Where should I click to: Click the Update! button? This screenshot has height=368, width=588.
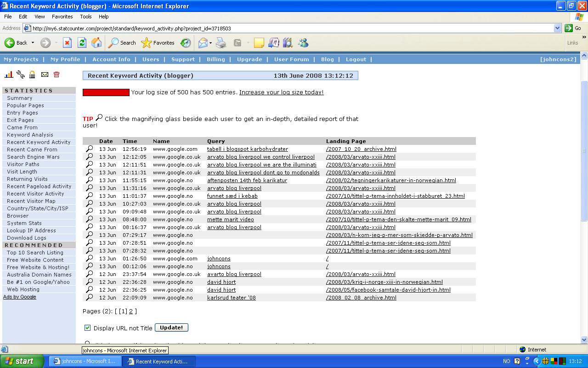[171, 328]
